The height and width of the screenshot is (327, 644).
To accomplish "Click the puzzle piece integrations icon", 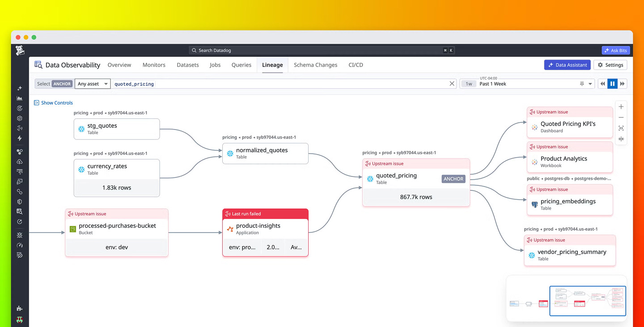I will click(x=20, y=308).
